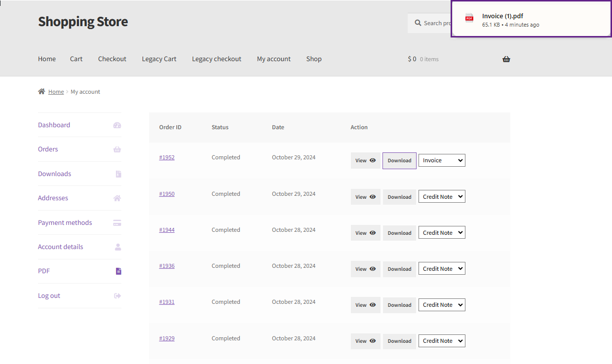The image size is (612, 364).
Task: Click the Orders basket icon in sidebar
Action: 117,149
